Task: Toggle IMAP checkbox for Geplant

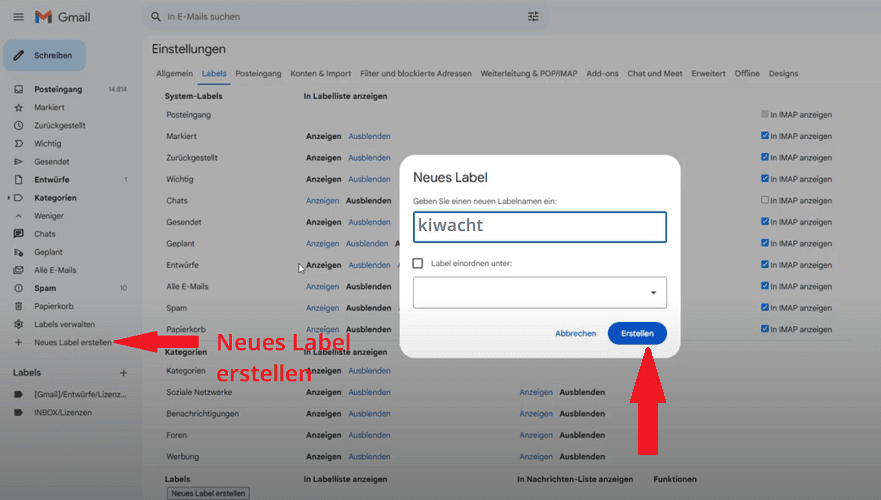Action: pyautogui.click(x=765, y=243)
